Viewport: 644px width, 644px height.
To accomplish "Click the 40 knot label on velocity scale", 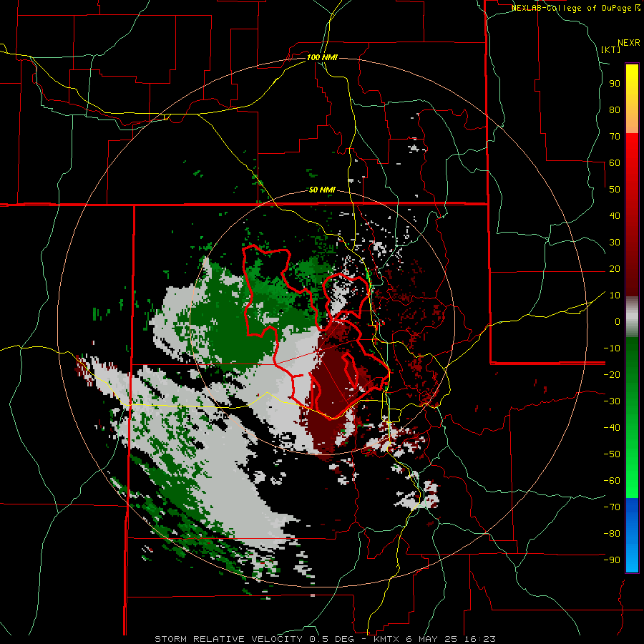I will pyautogui.click(x=615, y=215).
